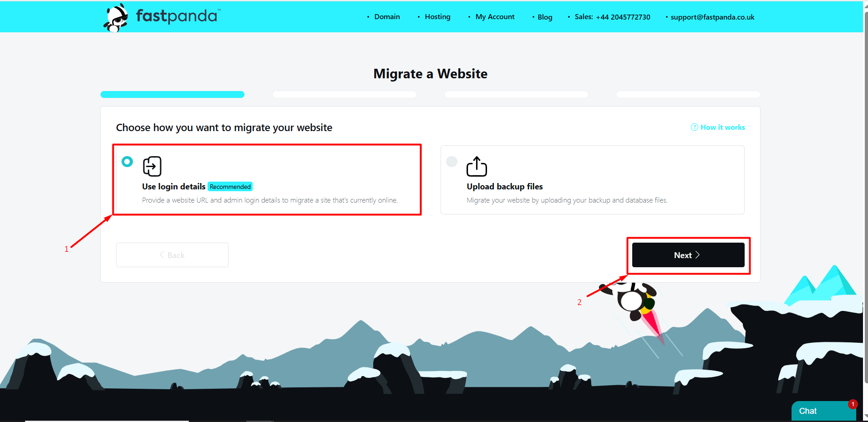Open the Chat widget
Screen dimensions: 868x422
click(808, 411)
